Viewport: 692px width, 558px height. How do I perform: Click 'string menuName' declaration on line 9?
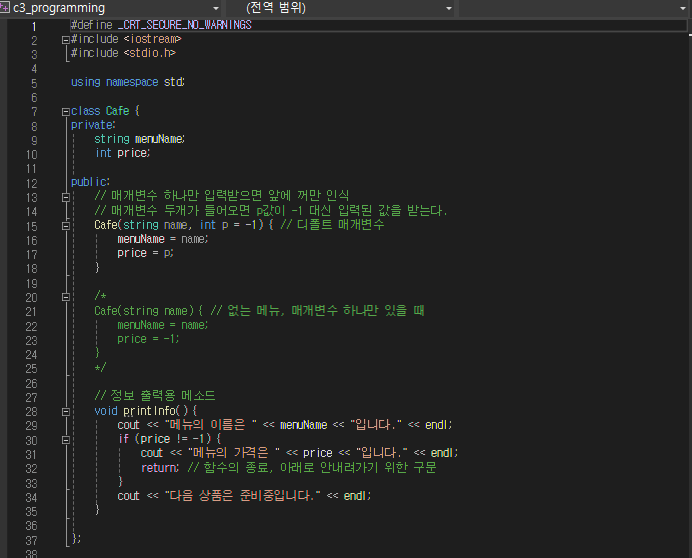click(x=139, y=139)
